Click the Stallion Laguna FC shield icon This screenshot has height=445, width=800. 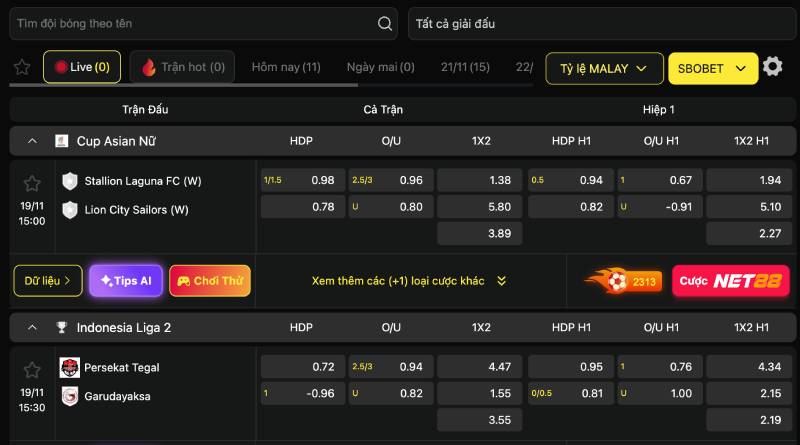[x=70, y=181]
